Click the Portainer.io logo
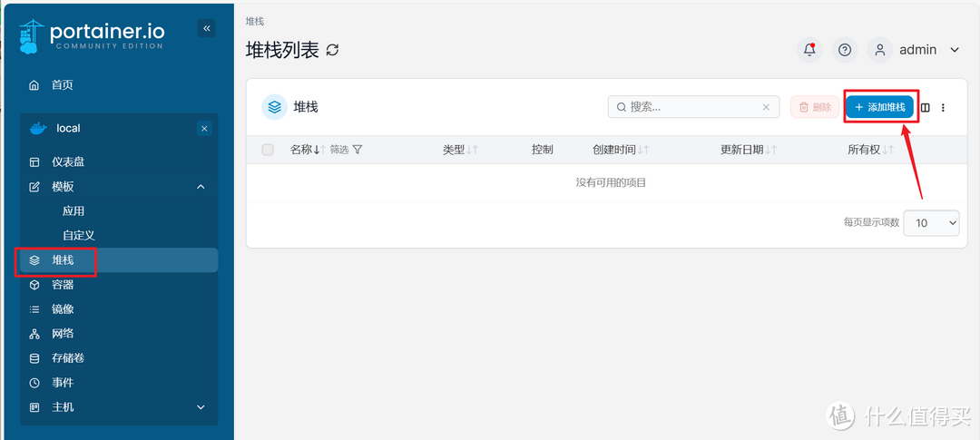The width and height of the screenshot is (980, 440). tap(92, 35)
